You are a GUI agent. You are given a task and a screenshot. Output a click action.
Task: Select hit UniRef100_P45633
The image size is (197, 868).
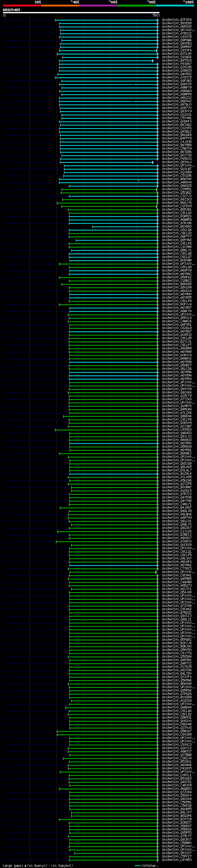(176, 159)
